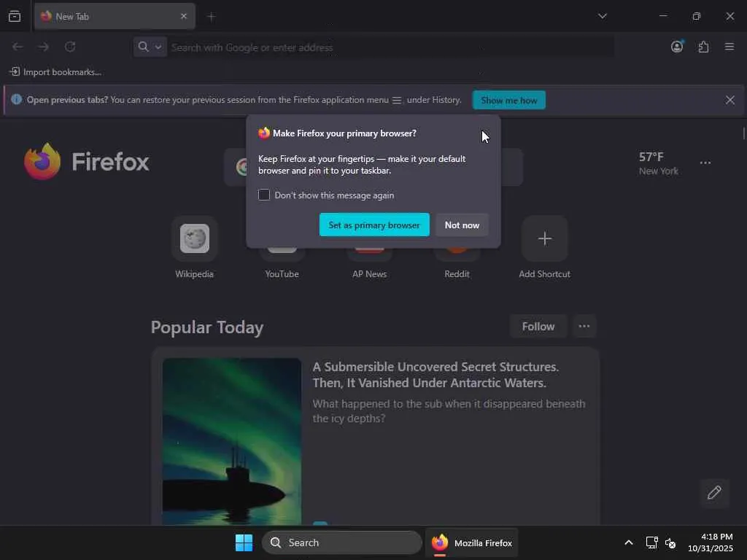Click the Firefox logo on new tab page
Viewport: 747px width, 560px height.
tap(86, 161)
